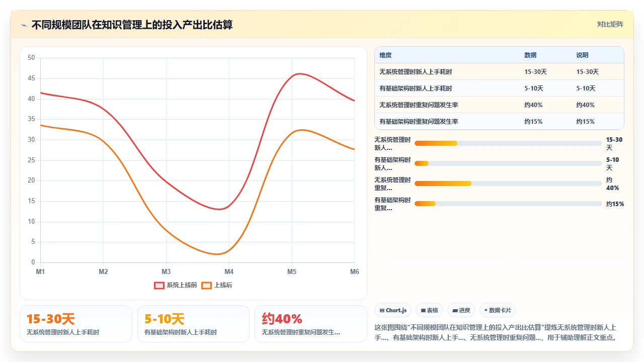Viewport: 644px width, 362px height.
Task: Click the description paragraph starting 这张图围绕
Action: click(x=499, y=332)
